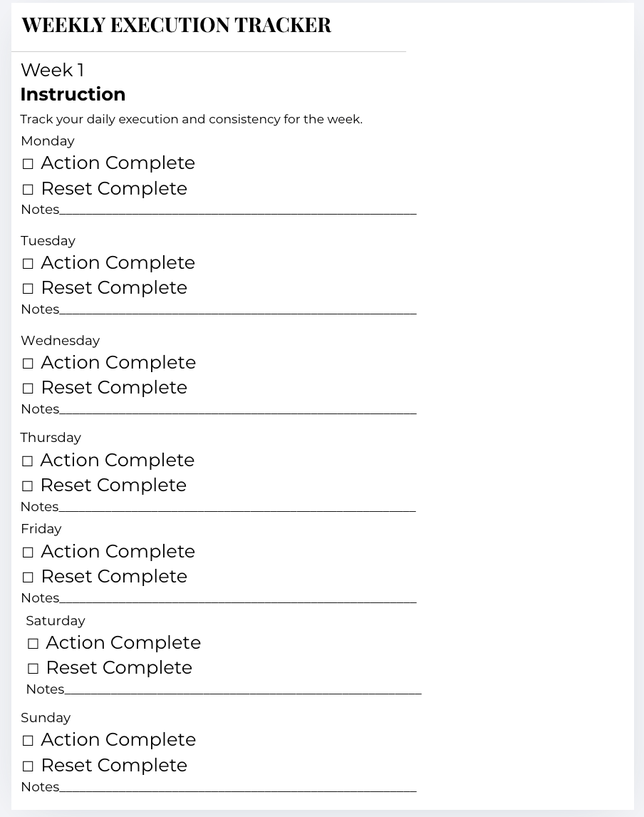Check Monday's Reset Complete box
The image size is (644, 817).
coord(28,190)
